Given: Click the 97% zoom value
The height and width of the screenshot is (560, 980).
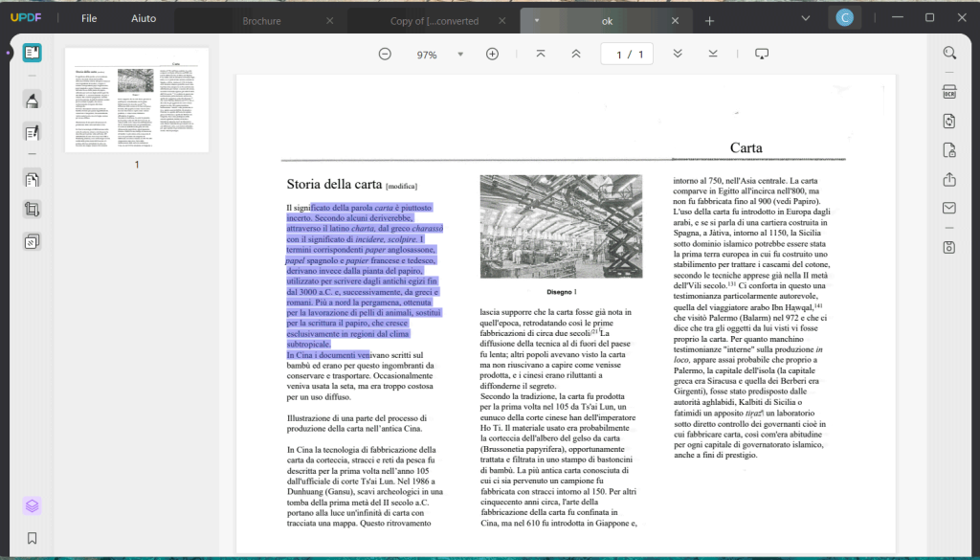Looking at the screenshot, I should point(427,55).
